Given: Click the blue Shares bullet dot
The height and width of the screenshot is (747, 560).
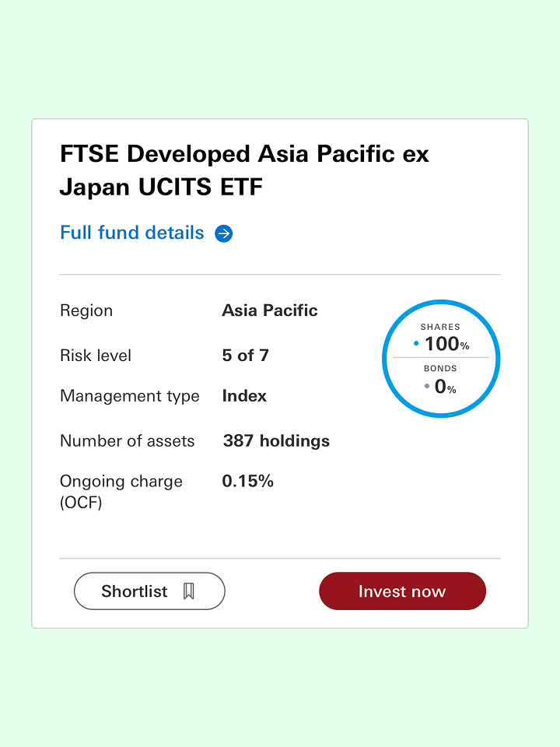Looking at the screenshot, I should pyautogui.click(x=416, y=343).
